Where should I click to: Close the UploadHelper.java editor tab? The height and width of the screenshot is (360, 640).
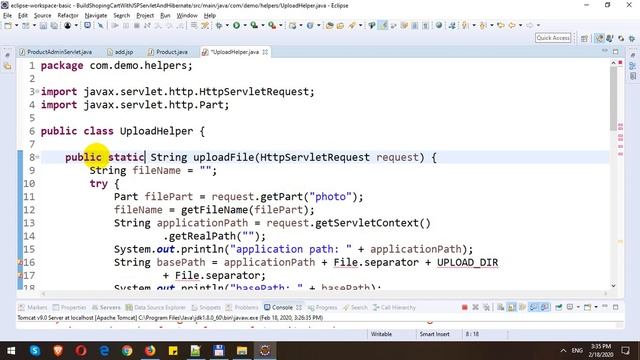[265, 52]
